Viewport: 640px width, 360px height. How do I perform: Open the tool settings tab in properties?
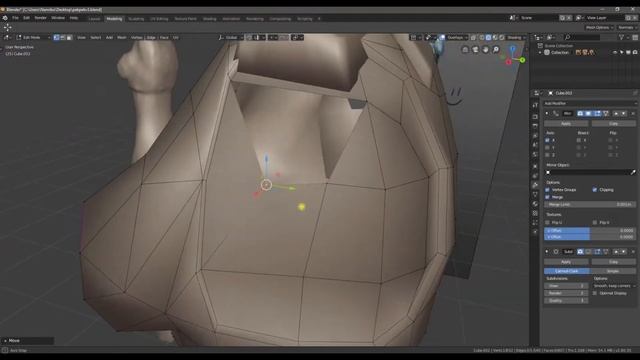click(535, 106)
